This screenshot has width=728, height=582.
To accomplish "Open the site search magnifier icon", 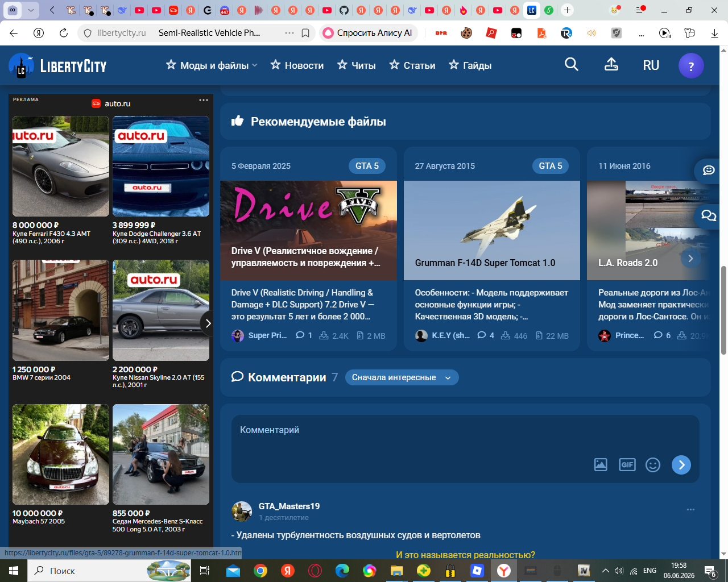I will click(572, 65).
